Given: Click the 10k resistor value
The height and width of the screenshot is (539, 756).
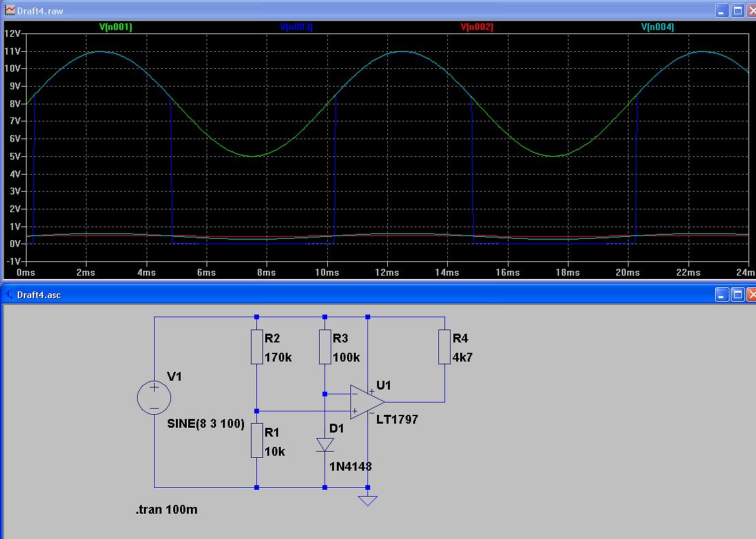Looking at the screenshot, I should click(275, 452).
